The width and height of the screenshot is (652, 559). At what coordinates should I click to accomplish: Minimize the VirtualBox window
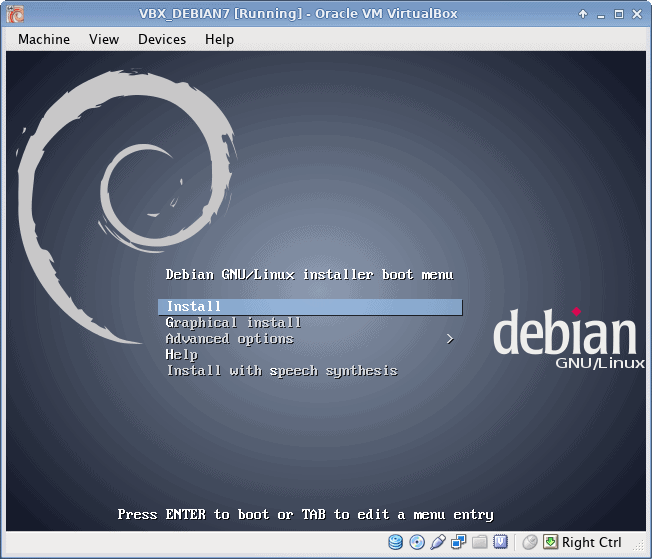click(x=600, y=15)
